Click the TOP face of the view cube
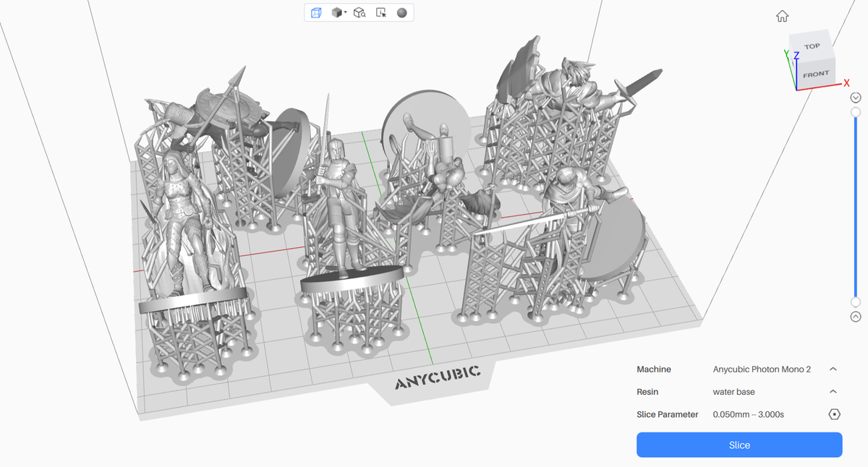The height and width of the screenshot is (467, 868). pyautogui.click(x=812, y=46)
